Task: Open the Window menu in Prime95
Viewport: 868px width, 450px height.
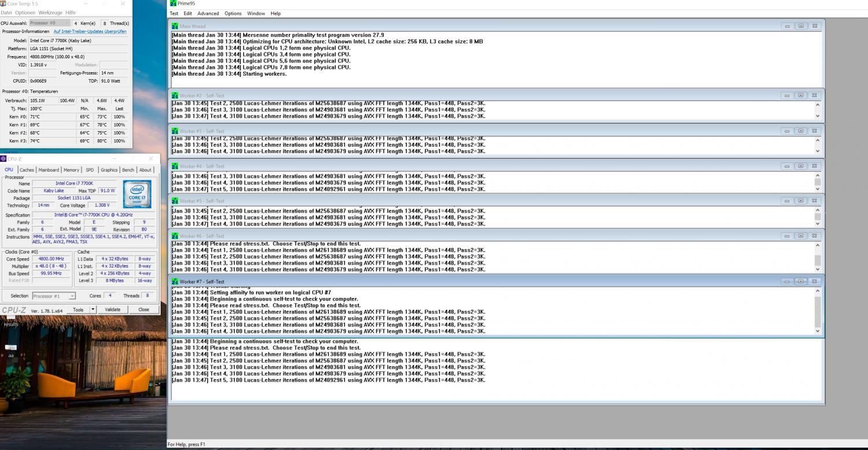Action: tap(256, 13)
